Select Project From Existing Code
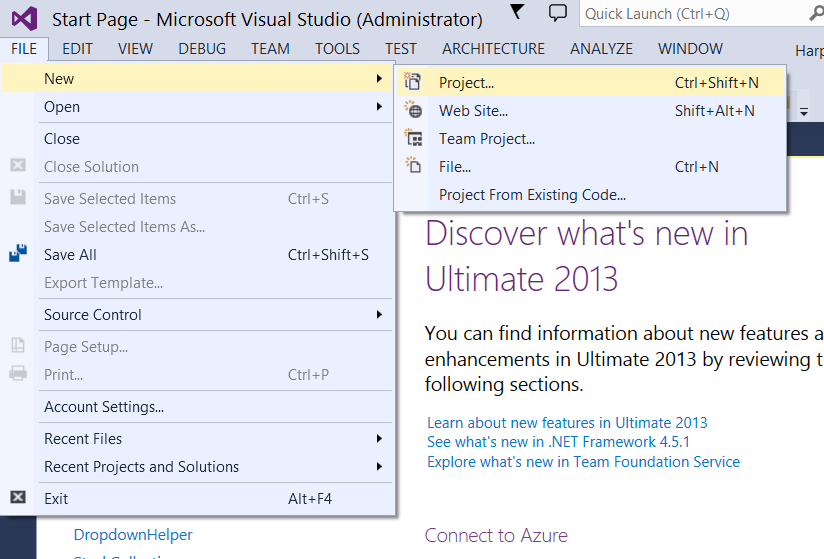824x559 pixels. pos(532,195)
